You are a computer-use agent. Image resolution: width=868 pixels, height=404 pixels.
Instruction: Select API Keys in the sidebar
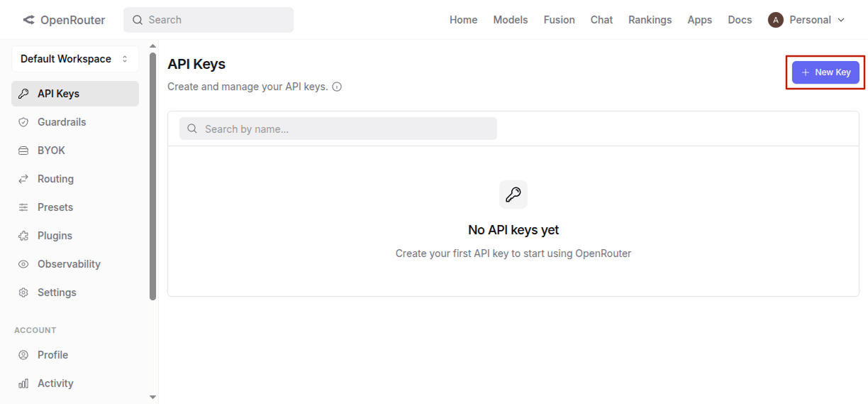coord(75,94)
